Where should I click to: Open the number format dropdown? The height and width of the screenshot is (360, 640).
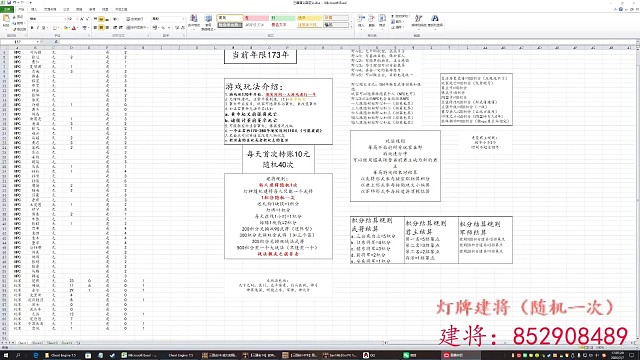click(182, 19)
